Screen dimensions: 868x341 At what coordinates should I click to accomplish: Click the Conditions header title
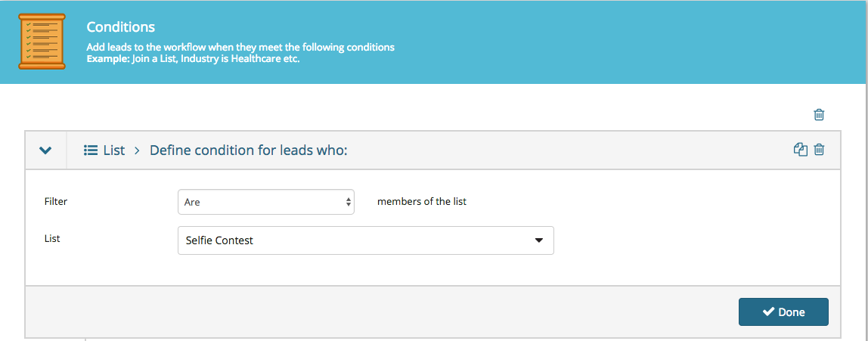pos(121,26)
